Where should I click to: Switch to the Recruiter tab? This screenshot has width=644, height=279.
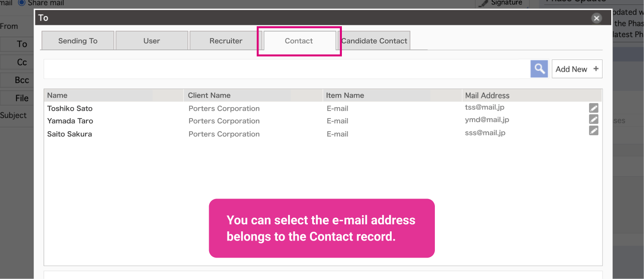pos(226,41)
